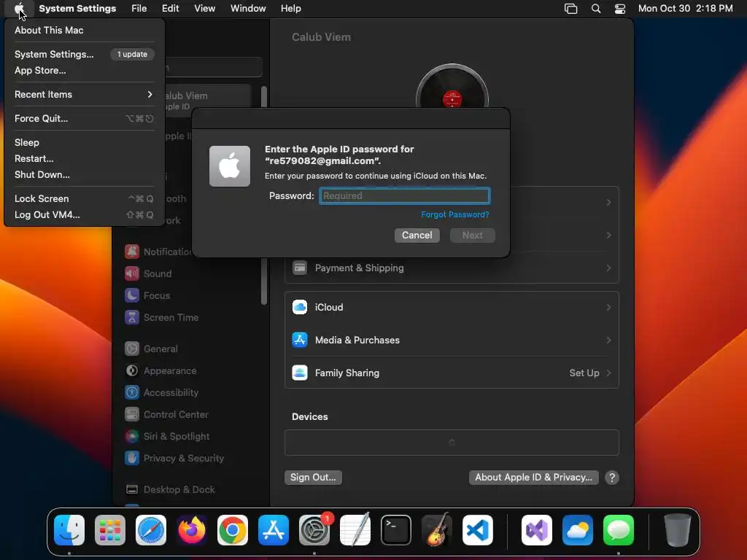This screenshot has height=560, width=747.
Task: Open the File menu
Action: [139, 9]
